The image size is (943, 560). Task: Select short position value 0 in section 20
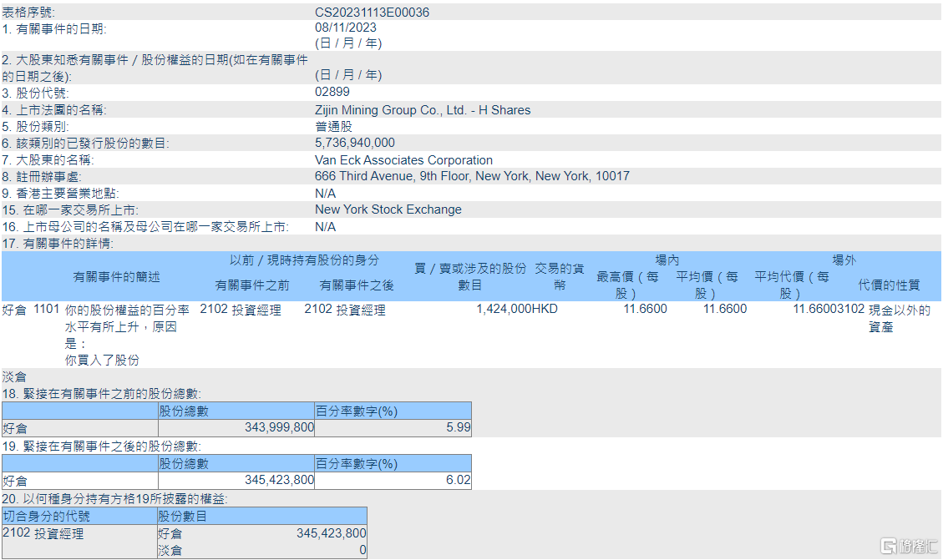click(362, 550)
